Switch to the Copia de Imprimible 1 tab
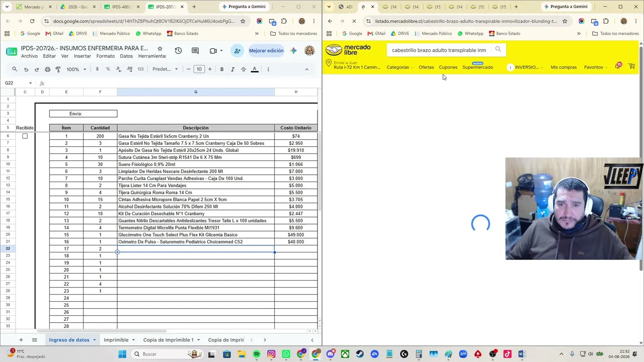The width and height of the screenshot is (644, 362). click(x=169, y=340)
